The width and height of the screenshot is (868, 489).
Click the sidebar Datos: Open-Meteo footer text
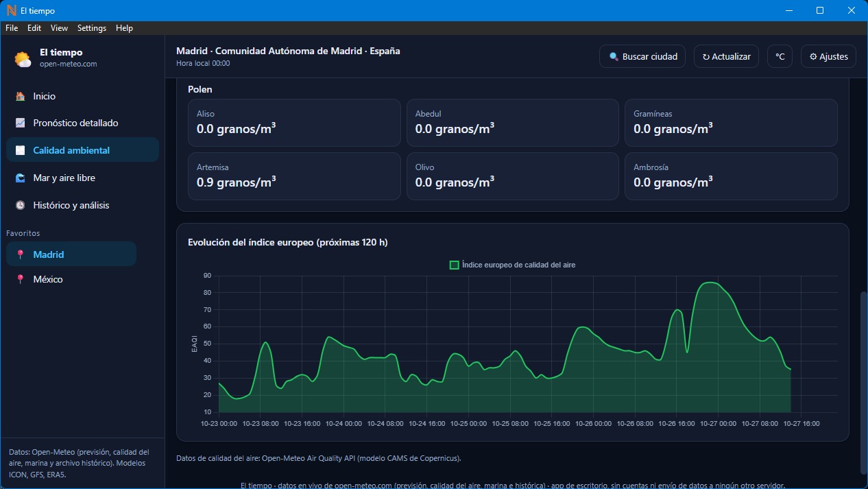click(79, 463)
